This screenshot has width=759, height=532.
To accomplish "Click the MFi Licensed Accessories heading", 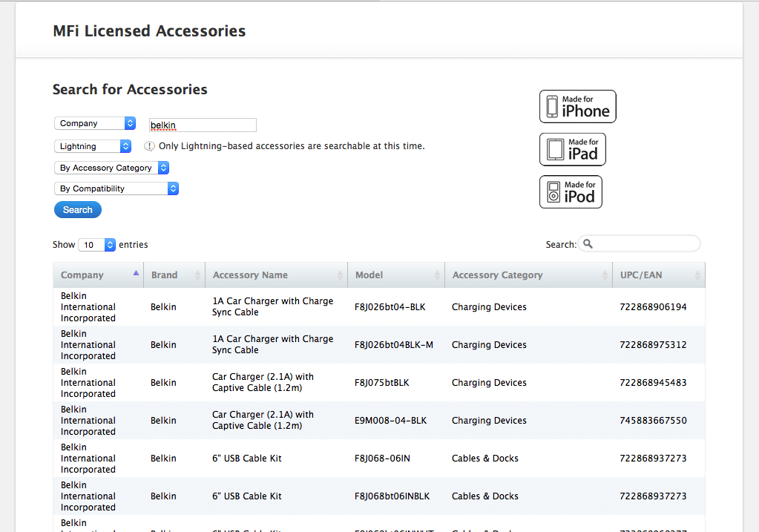I will (149, 31).
